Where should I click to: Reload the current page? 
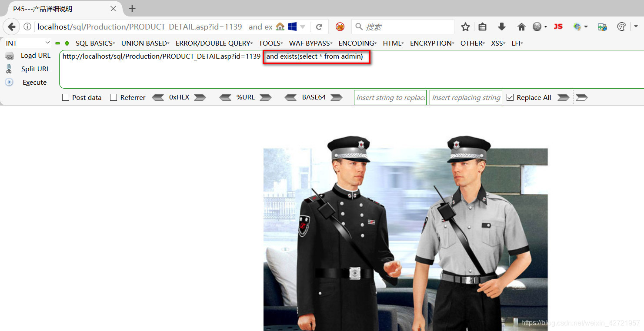tap(319, 27)
